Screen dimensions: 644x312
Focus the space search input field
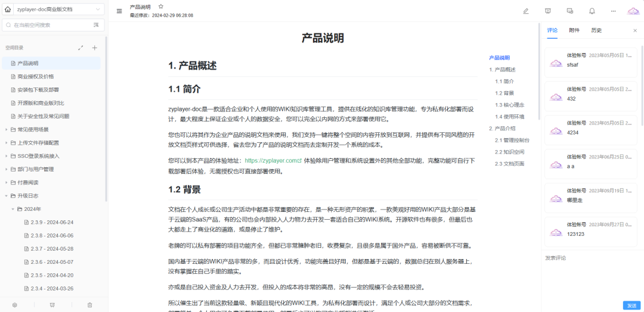(x=52, y=25)
